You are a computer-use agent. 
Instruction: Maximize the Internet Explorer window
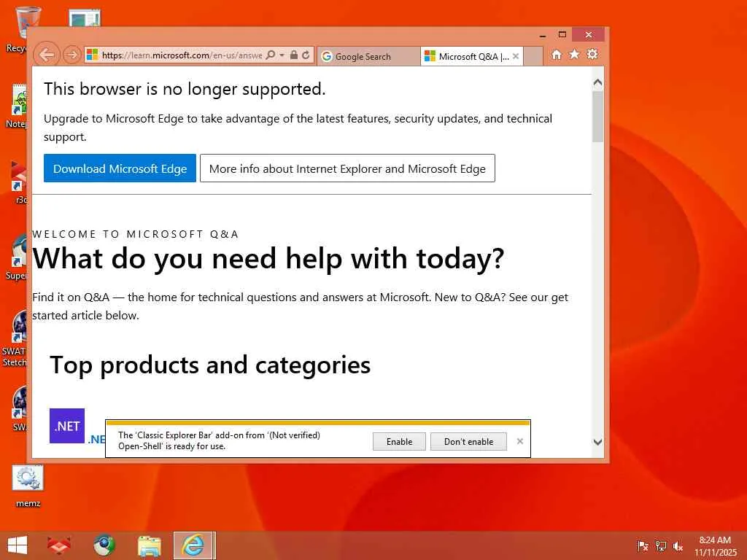[562, 34]
